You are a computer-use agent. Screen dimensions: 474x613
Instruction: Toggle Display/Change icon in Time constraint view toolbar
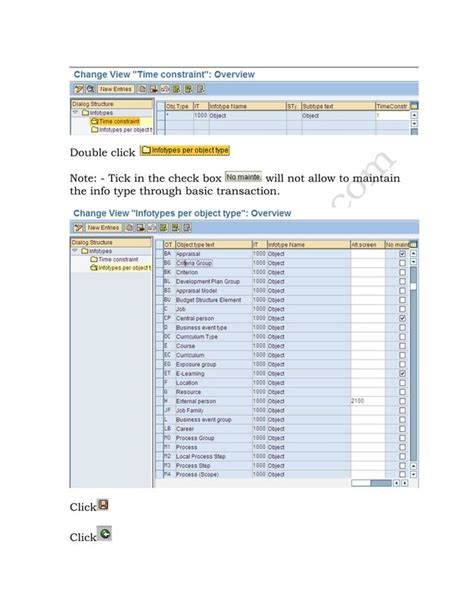(79, 89)
